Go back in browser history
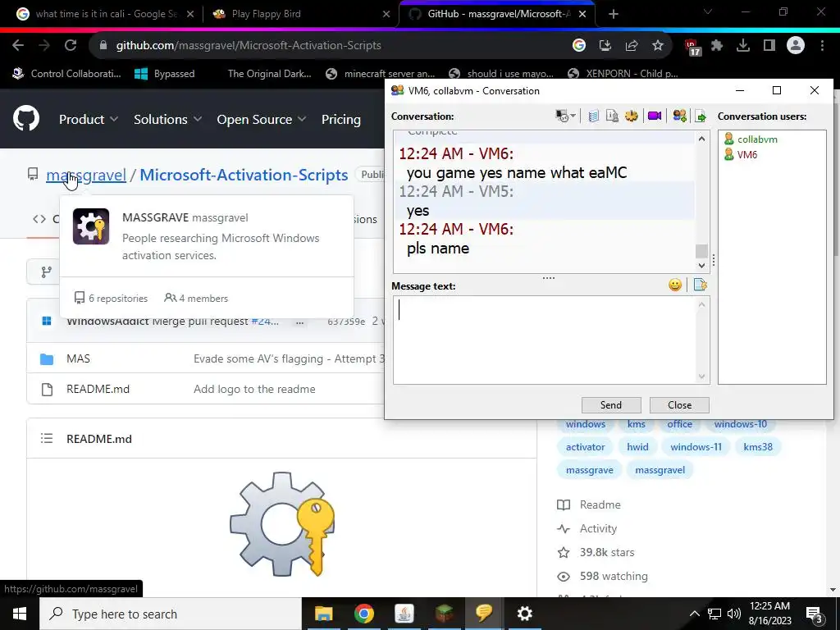The height and width of the screenshot is (630, 840). click(18, 46)
